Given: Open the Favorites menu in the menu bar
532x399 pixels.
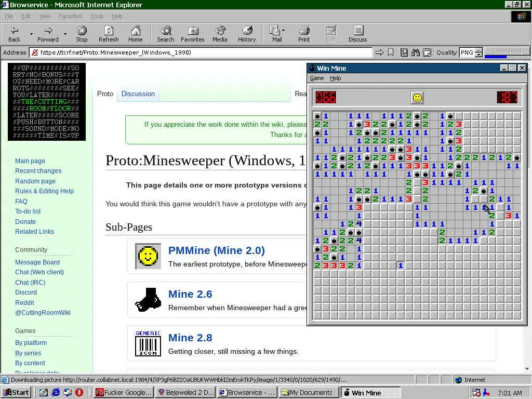Looking at the screenshot, I should tap(71, 16).
